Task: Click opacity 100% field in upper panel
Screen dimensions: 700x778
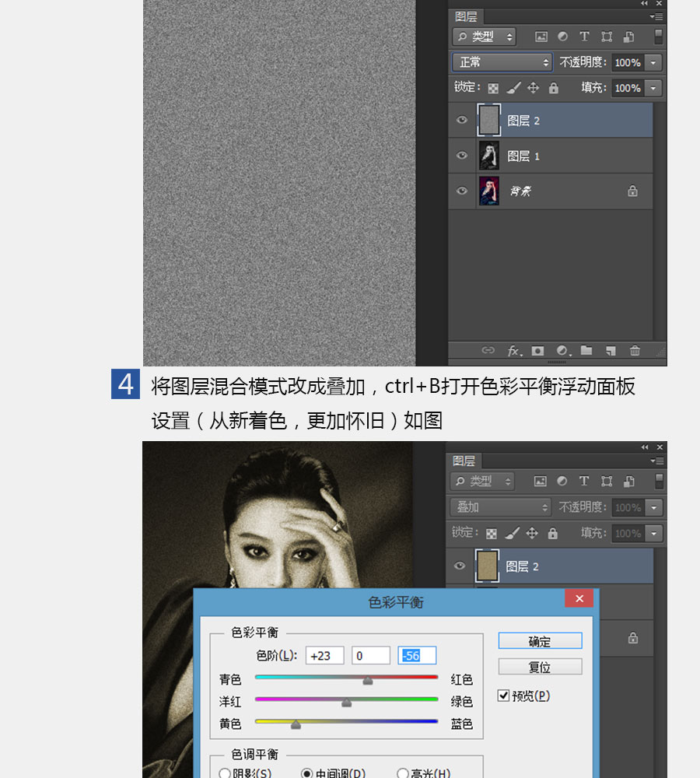Action: (628, 62)
